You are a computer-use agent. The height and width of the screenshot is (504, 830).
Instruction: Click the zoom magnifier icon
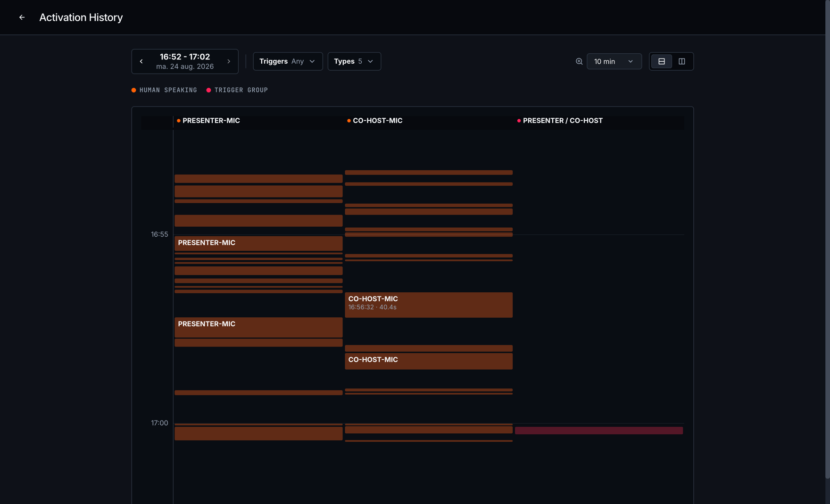(x=579, y=61)
